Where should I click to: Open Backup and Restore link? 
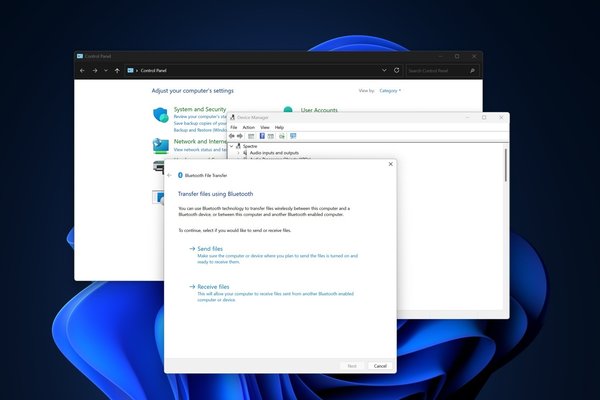[x=200, y=130]
